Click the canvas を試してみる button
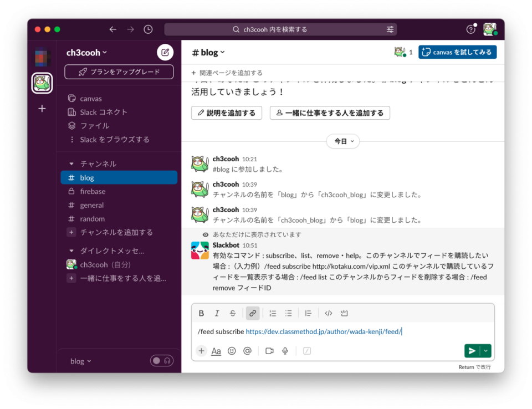The width and height of the screenshot is (532, 409). (x=457, y=52)
